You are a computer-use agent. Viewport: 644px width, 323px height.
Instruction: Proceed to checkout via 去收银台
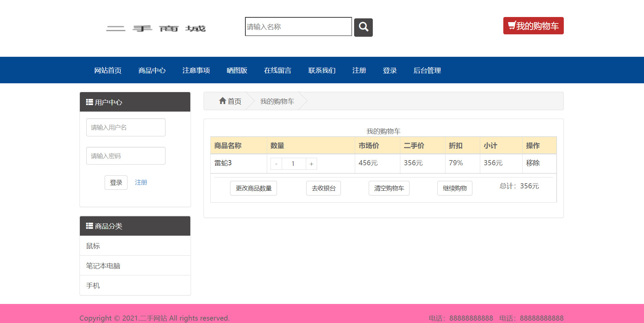point(323,188)
